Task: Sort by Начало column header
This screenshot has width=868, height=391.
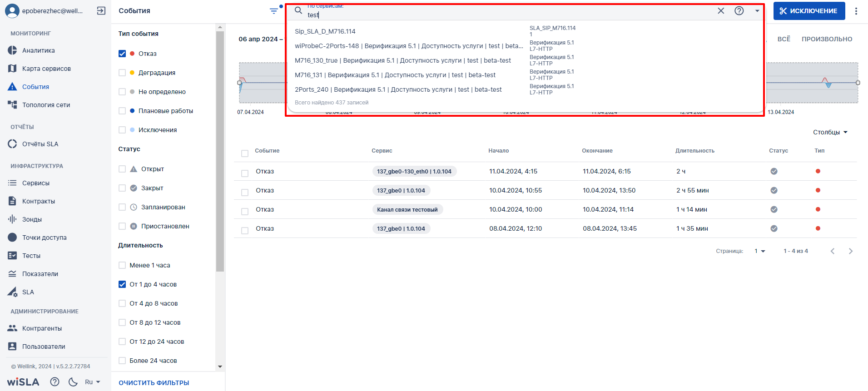Action: pos(498,151)
